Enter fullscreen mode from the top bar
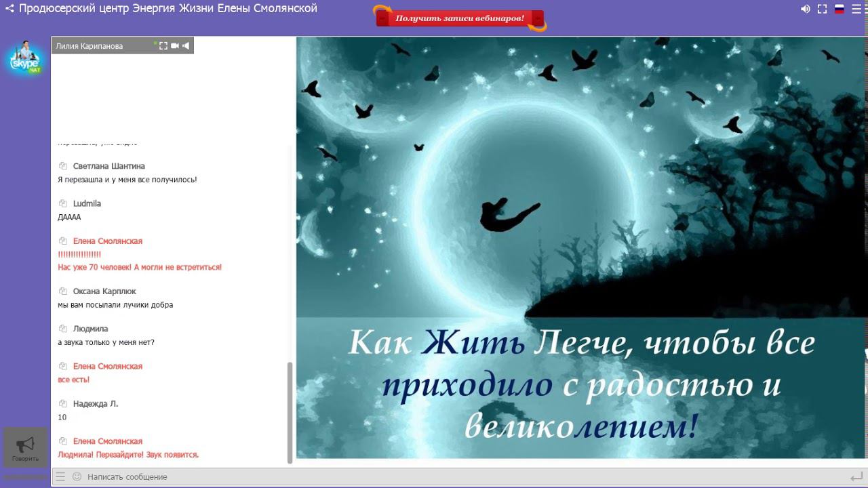This screenshot has width=868, height=488. tap(822, 9)
